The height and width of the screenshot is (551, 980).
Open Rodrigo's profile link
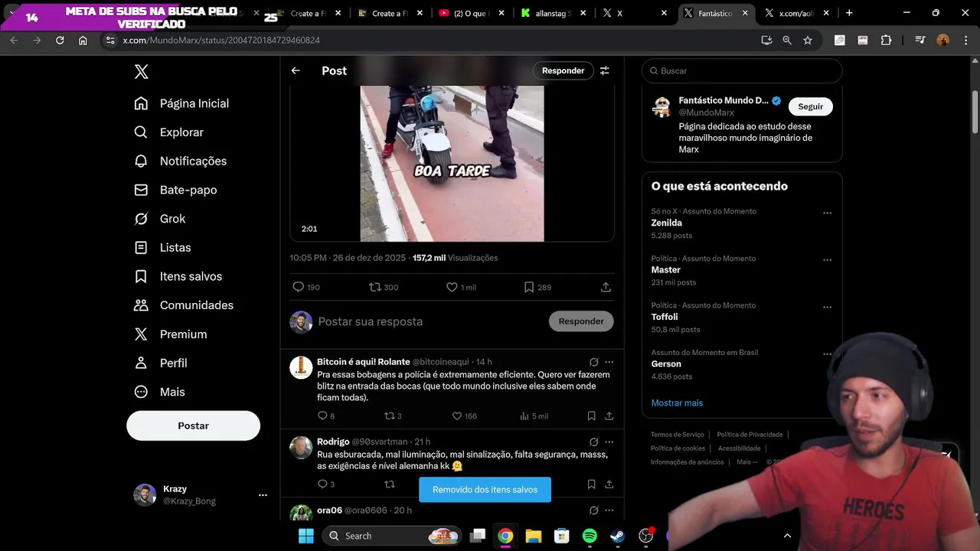333,442
